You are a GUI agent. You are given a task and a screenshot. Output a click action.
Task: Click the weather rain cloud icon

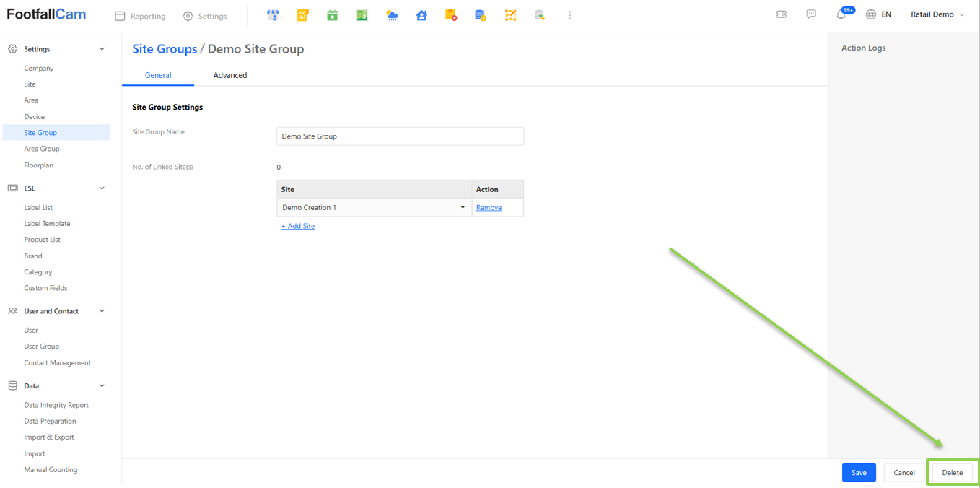pyautogui.click(x=392, y=15)
